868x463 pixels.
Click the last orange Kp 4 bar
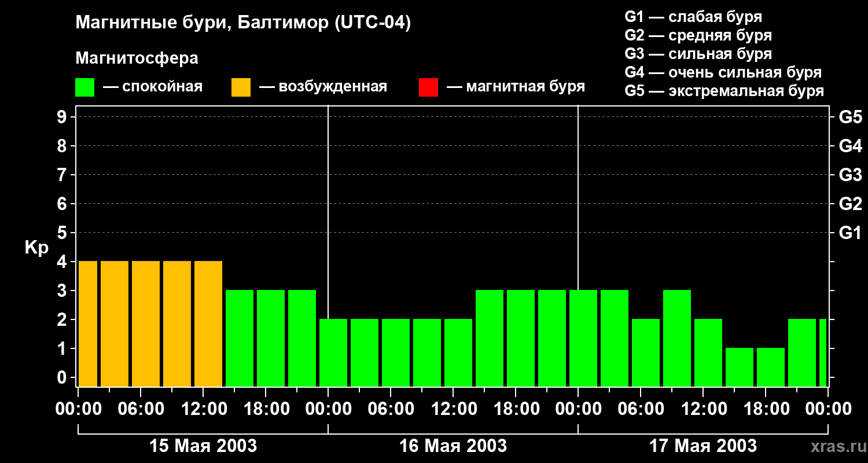[208, 324]
